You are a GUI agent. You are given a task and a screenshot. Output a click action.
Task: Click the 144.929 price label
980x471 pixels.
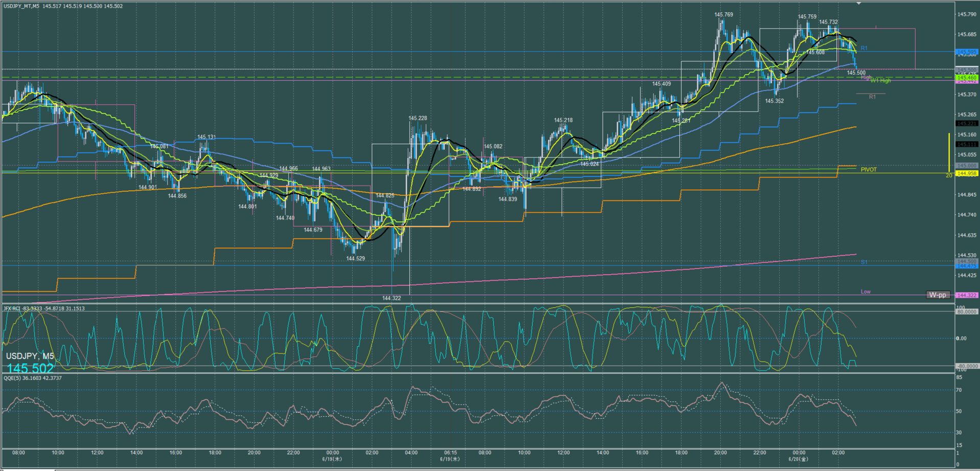coord(269,175)
